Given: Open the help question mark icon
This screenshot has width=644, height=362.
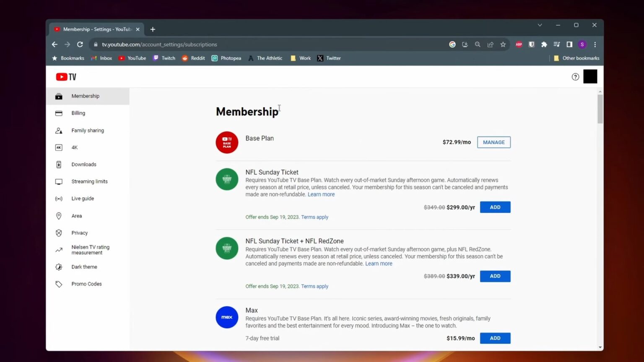Looking at the screenshot, I should 575,77.
